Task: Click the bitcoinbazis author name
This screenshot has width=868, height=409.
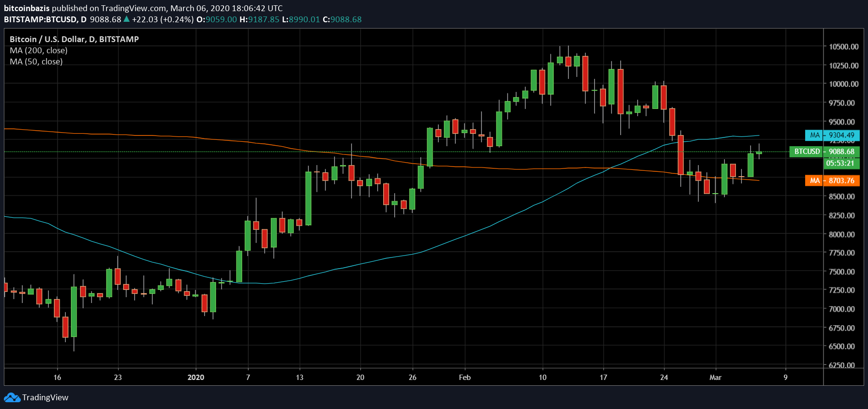Action: (x=27, y=8)
